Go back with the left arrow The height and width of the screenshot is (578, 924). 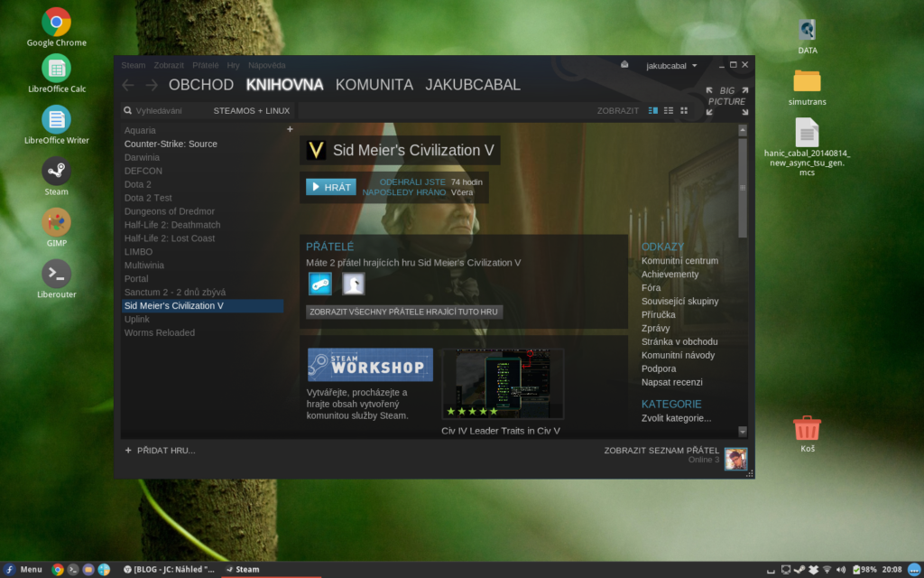tap(128, 85)
